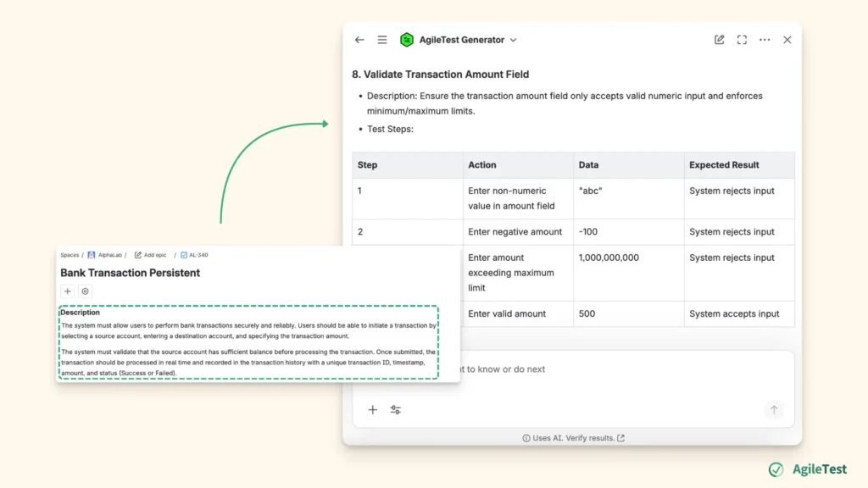Viewport: 868px width, 488px height.
Task: Open the Uses AI. Verify results link
Action: [574, 438]
